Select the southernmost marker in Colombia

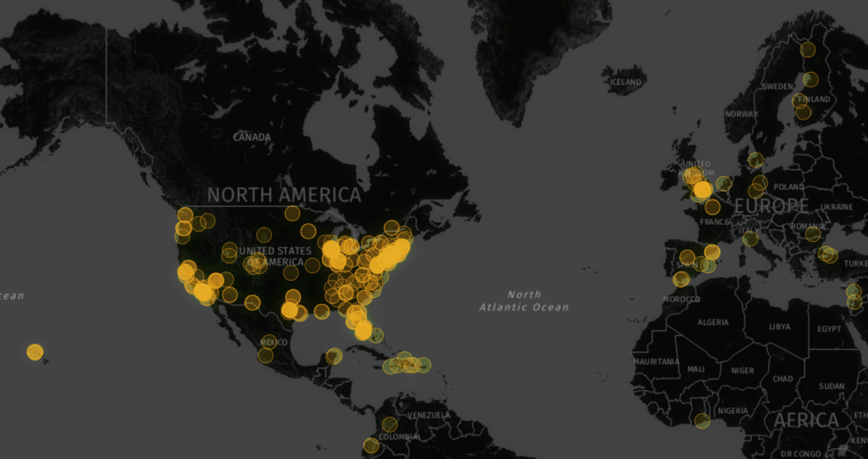click(370, 445)
